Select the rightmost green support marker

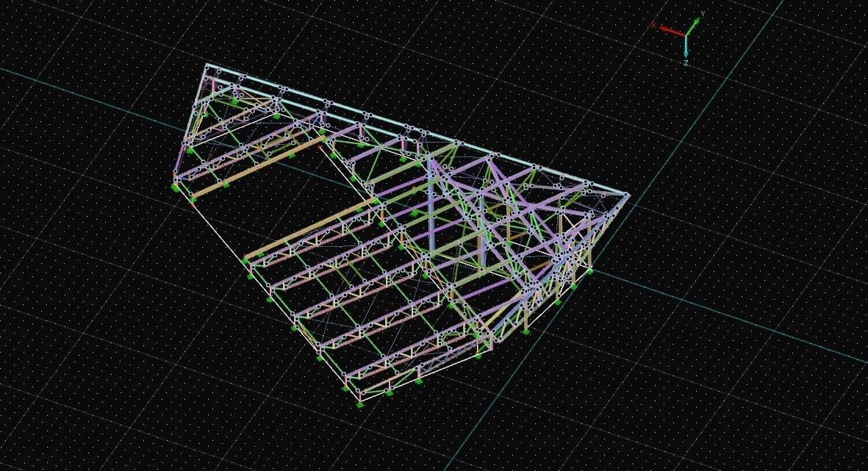[x=589, y=271]
